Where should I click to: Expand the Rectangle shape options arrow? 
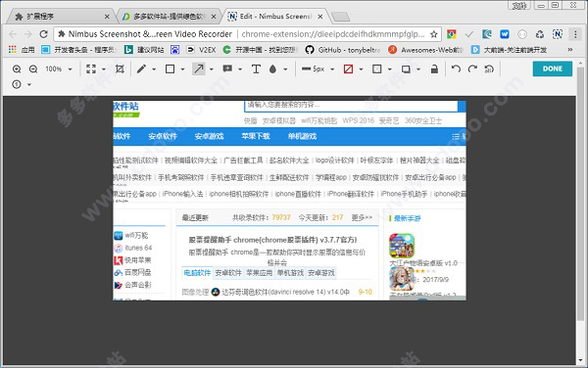(x=182, y=69)
